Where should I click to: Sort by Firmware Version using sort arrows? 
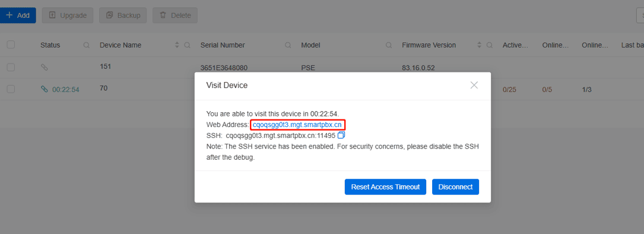tap(480, 45)
